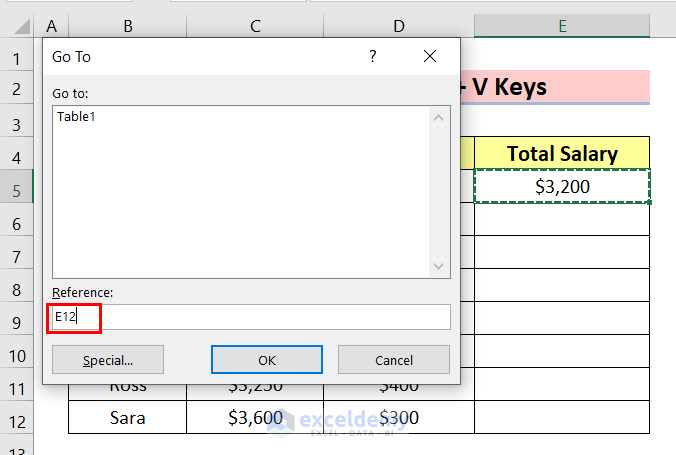676x455 pixels.
Task: Select row 12 header
Action: (16, 417)
